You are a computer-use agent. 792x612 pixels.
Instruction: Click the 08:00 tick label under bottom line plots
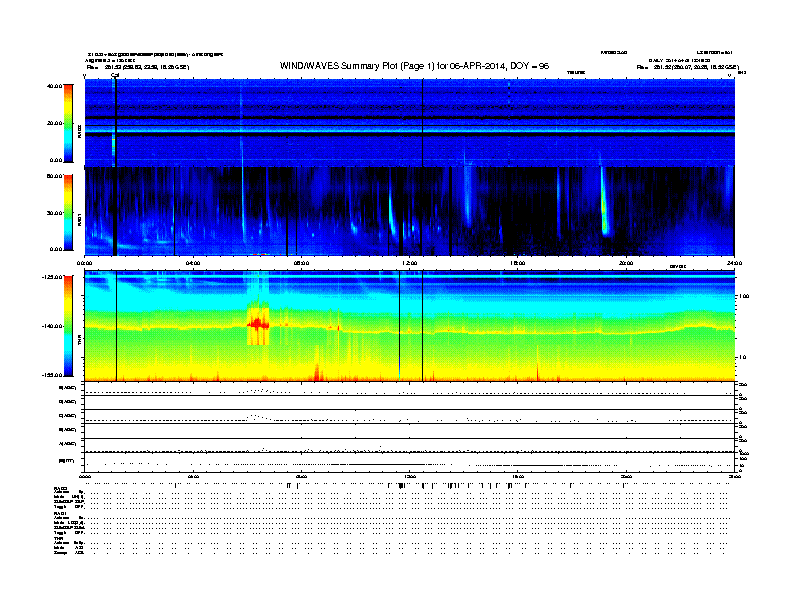pyautogui.click(x=301, y=476)
